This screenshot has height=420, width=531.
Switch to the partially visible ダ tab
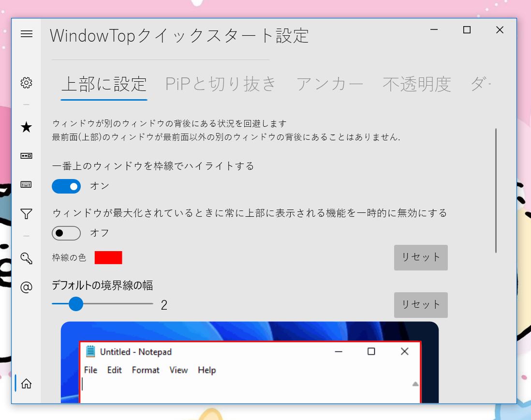coord(481,84)
